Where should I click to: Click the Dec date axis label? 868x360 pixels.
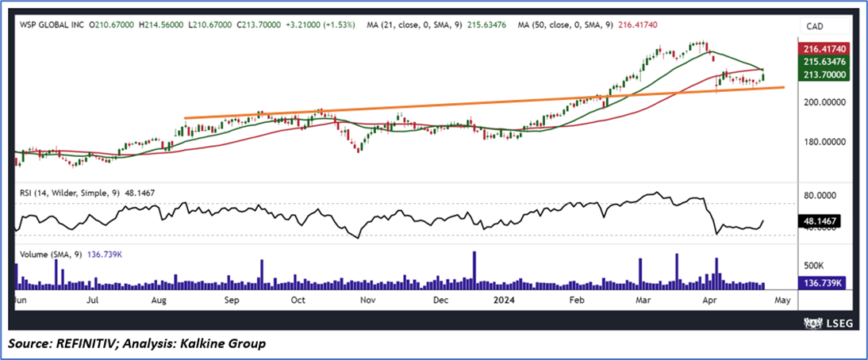[440, 301]
